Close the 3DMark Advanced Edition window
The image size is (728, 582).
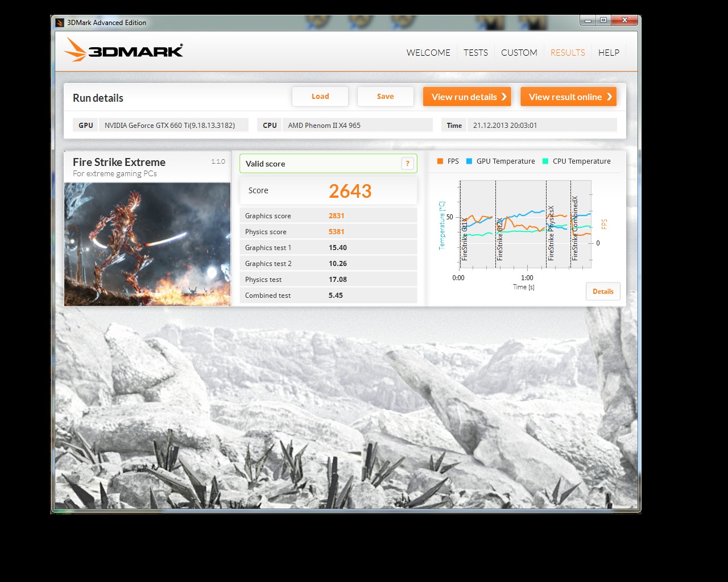(x=624, y=20)
